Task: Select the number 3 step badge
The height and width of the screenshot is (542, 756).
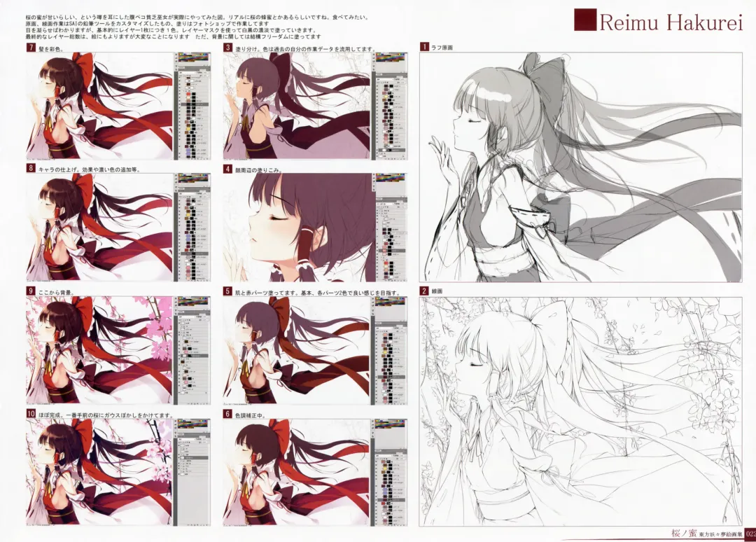Action: tap(228, 48)
